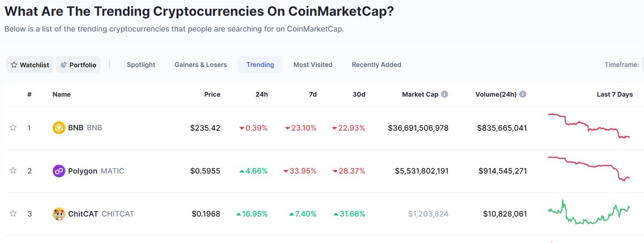Go to the Recently Added tab

click(x=376, y=65)
